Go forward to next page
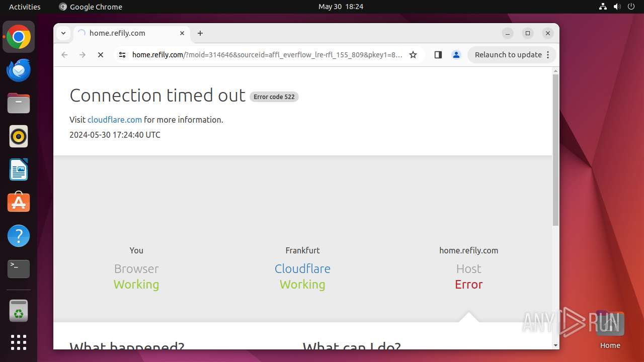The height and width of the screenshot is (362, 644). pos(83,55)
